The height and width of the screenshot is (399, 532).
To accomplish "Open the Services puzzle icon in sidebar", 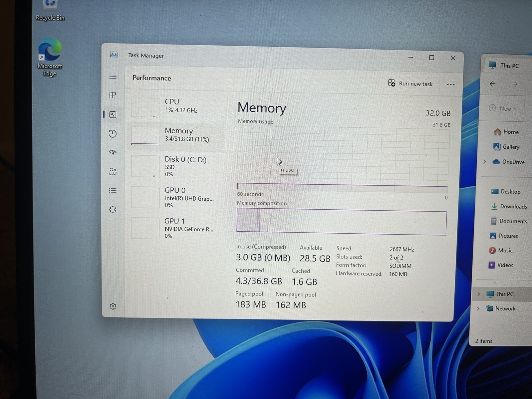I will click(113, 209).
